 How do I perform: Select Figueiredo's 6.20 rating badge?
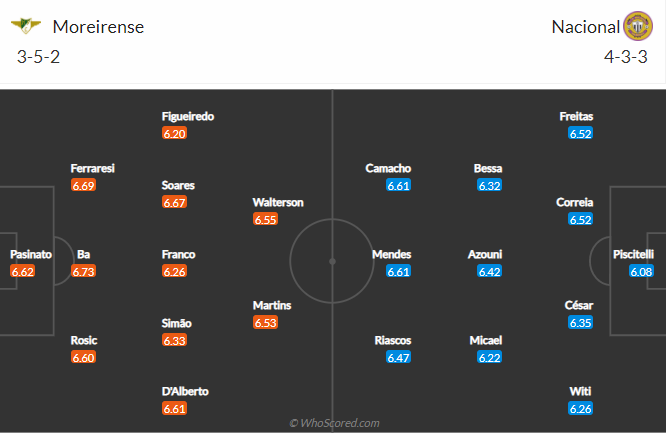tap(174, 133)
